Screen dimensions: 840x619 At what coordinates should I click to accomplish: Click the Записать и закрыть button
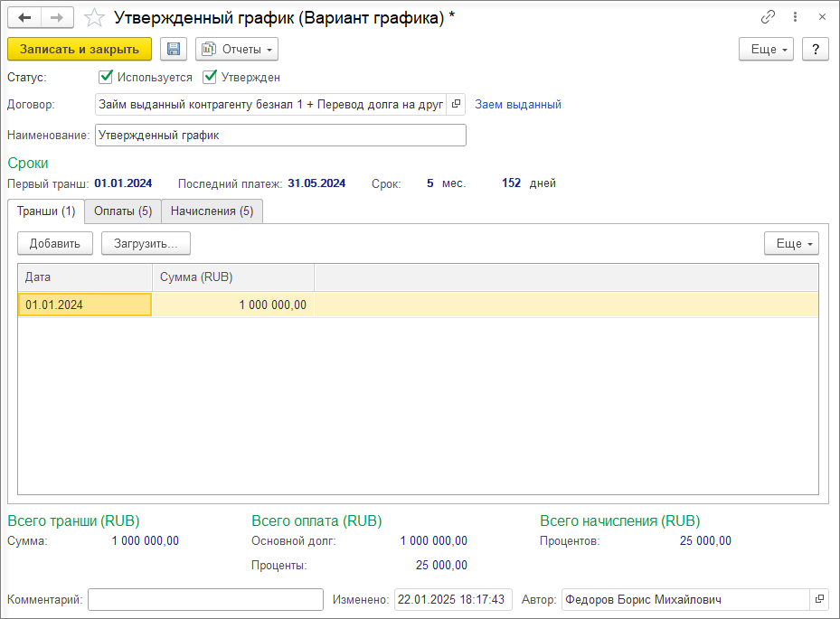point(80,50)
